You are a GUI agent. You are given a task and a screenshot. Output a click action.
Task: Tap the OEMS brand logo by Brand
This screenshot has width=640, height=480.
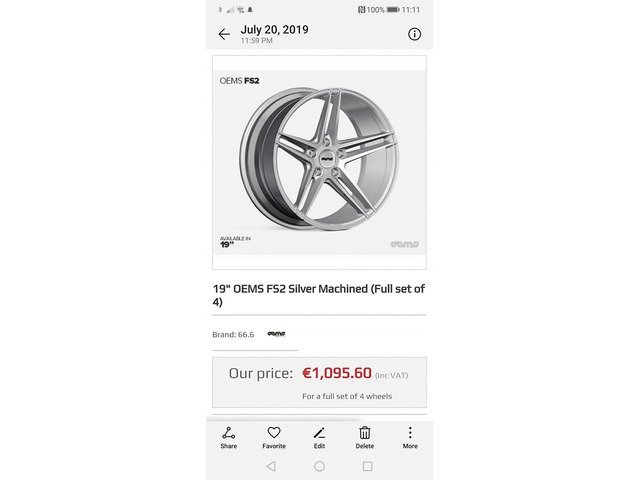[276, 334]
